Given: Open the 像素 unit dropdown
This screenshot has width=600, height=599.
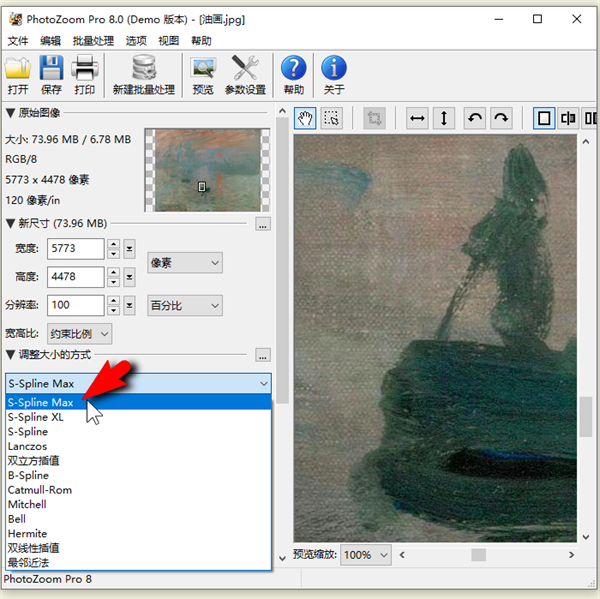Looking at the screenshot, I should pyautogui.click(x=185, y=263).
